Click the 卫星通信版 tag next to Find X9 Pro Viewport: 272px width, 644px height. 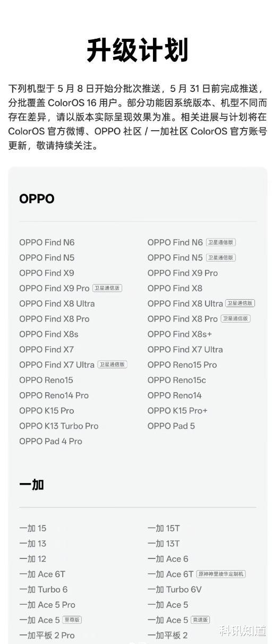click(107, 288)
